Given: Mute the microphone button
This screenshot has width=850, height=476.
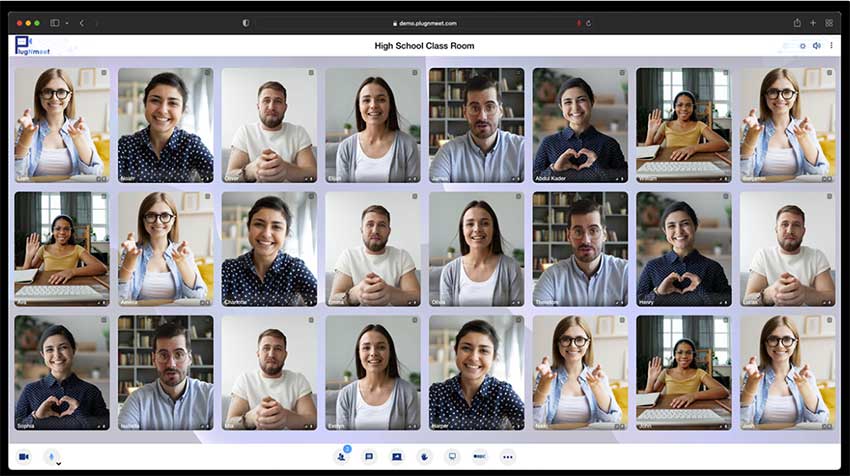Looking at the screenshot, I should point(52,456).
